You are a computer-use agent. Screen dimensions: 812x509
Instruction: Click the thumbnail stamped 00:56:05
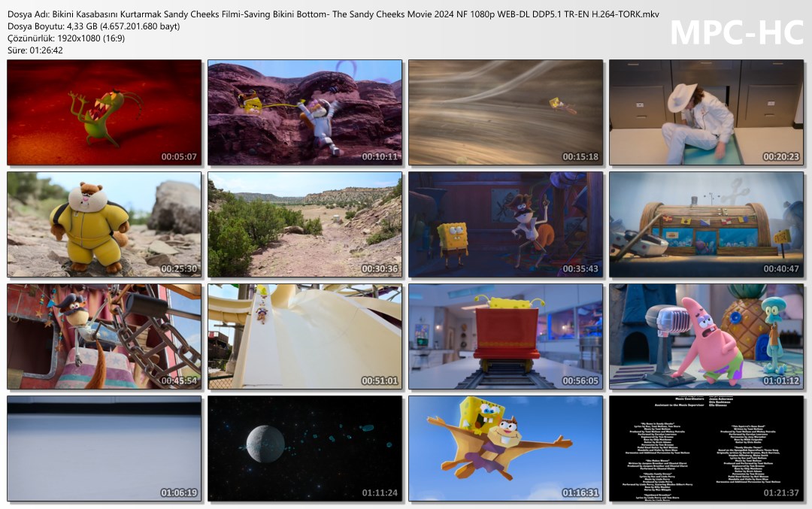[505, 337]
